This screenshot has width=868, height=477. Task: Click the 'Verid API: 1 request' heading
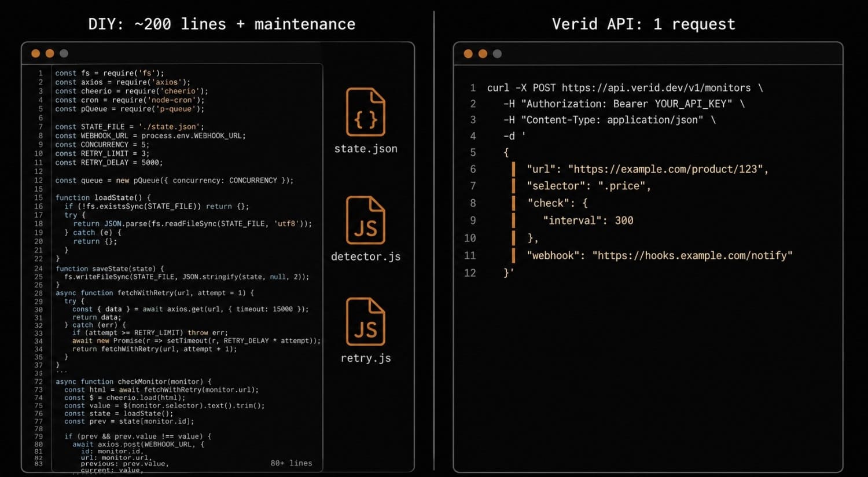pos(643,24)
